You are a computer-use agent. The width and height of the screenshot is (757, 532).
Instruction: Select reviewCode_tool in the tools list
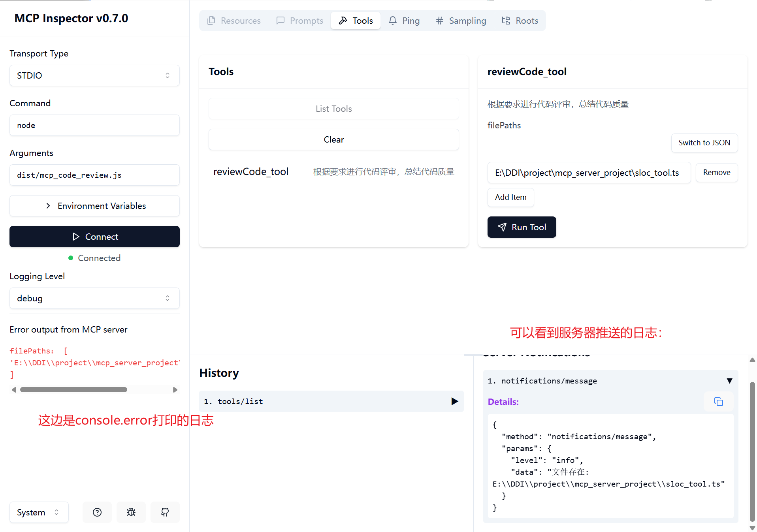[333, 172]
